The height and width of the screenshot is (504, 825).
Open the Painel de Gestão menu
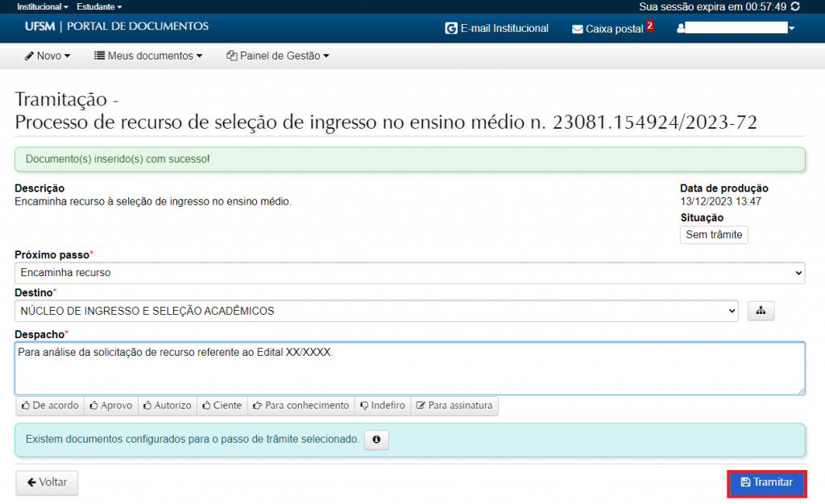(278, 56)
